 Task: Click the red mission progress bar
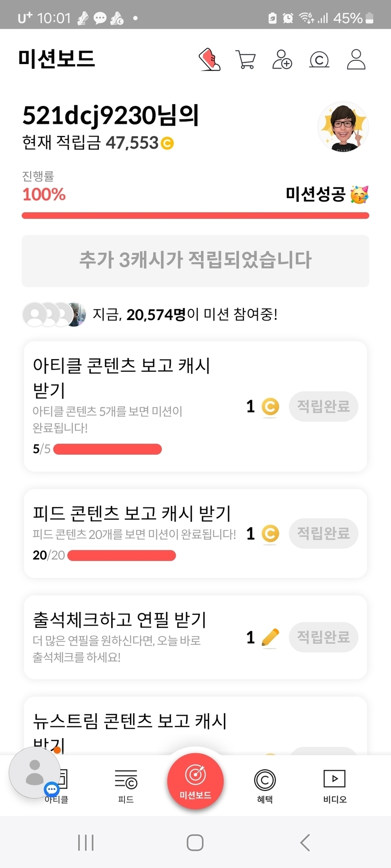point(195,216)
